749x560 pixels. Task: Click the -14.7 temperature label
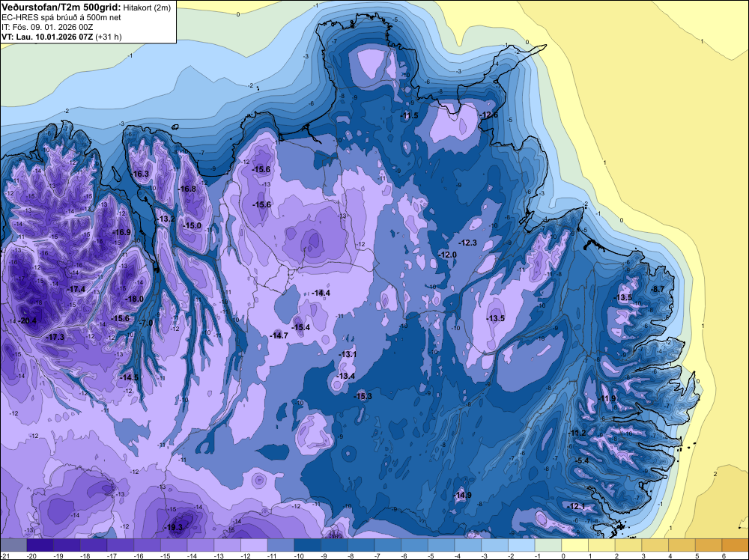[279, 335]
